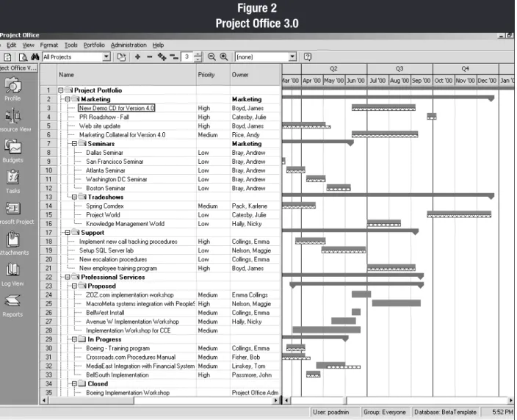Open the Reports sidebar icon
The image size is (517, 420).
[x=12, y=305]
